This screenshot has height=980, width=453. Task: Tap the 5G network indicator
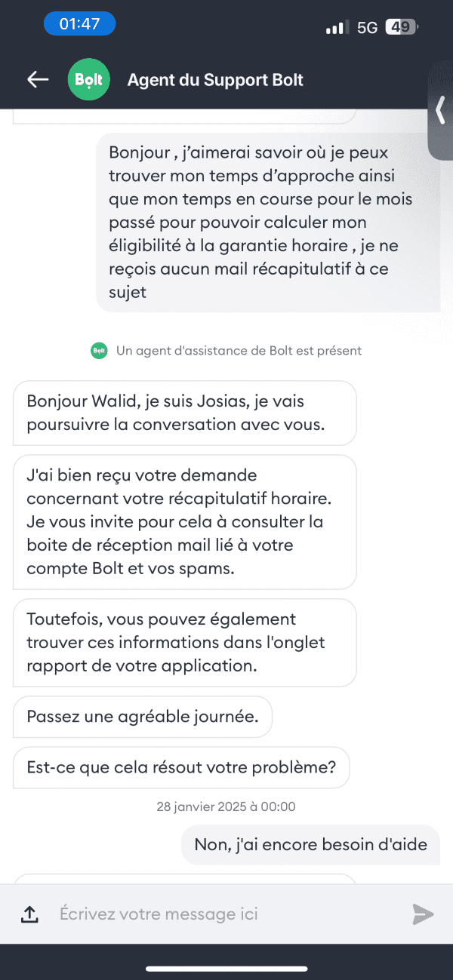367,28
